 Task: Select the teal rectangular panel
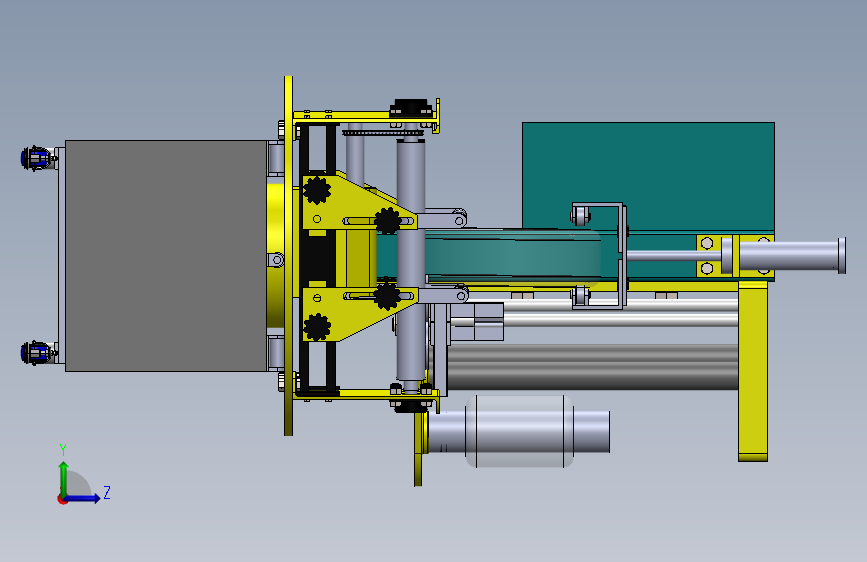648,174
